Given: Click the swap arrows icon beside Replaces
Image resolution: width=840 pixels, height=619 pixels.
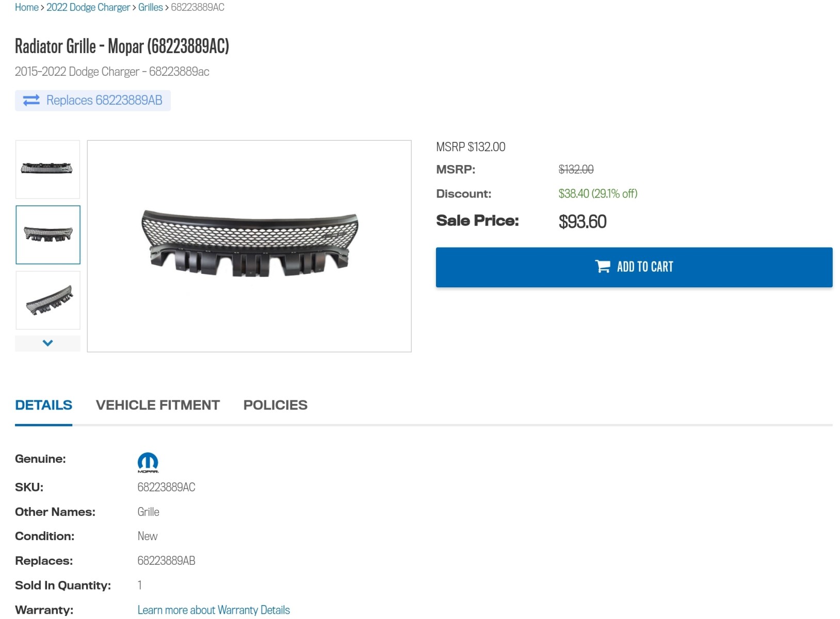Looking at the screenshot, I should (x=31, y=100).
